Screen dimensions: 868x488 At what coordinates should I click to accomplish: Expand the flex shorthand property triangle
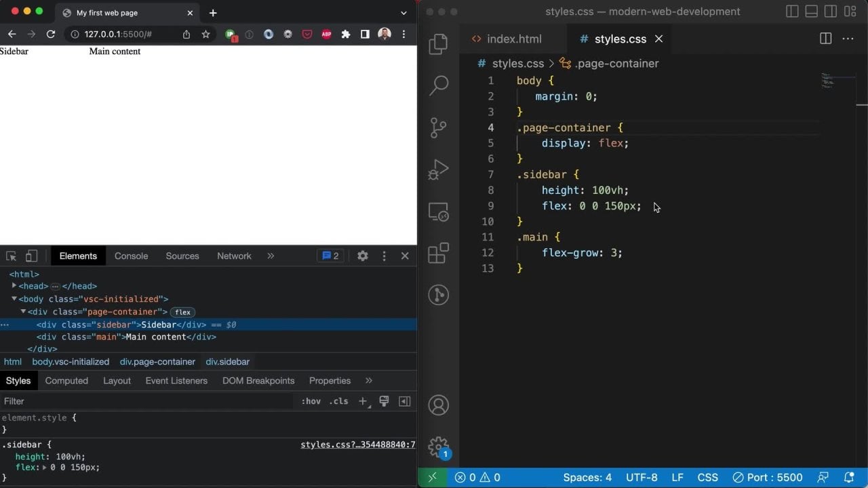tap(45, 468)
